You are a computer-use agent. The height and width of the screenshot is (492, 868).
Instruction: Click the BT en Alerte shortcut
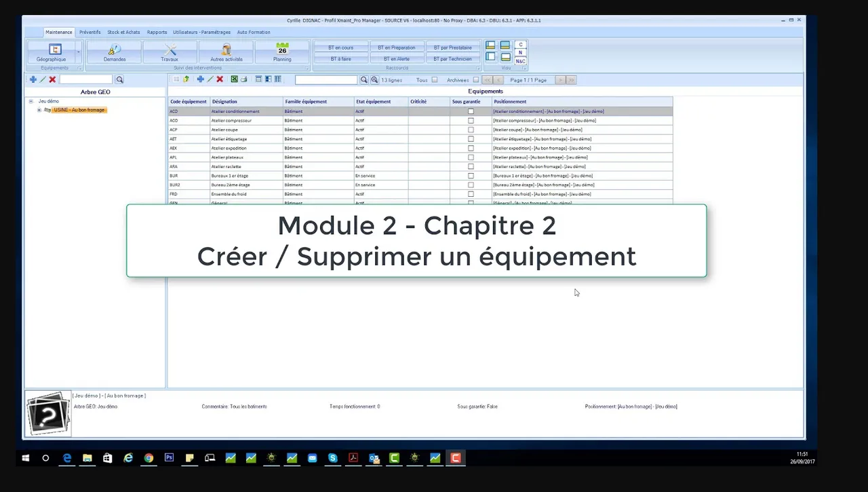pyautogui.click(x=397, y=59)
